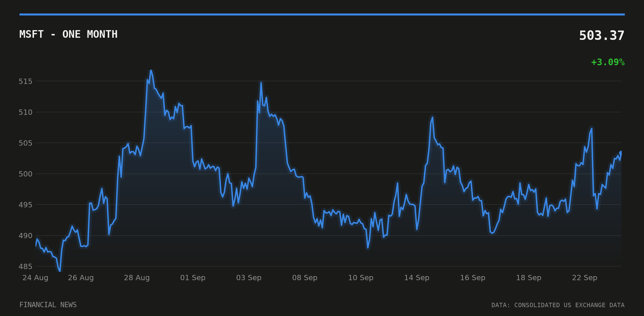Screen dimensions: 644x316
Task: Click the '10 Sep' date label
Action: pos(361,278)
